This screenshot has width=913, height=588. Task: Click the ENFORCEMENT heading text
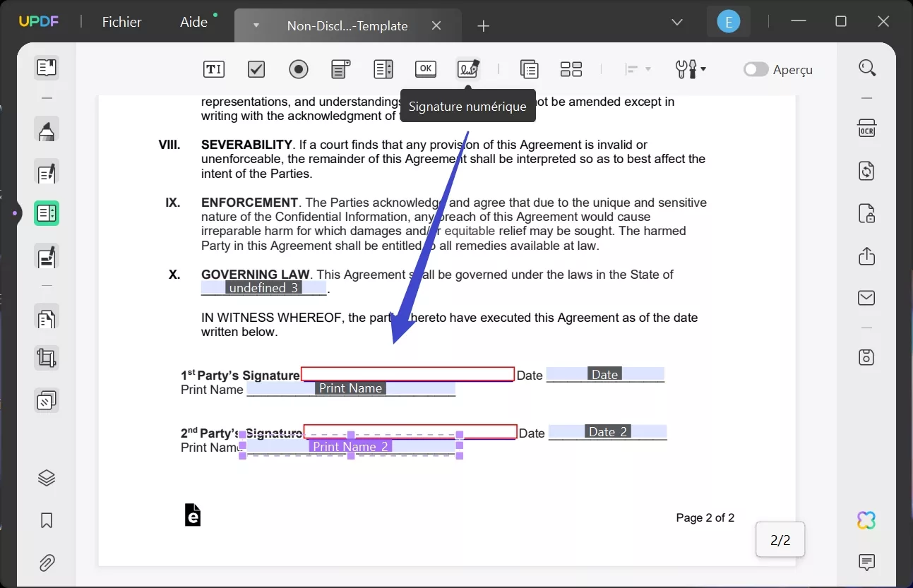pyautogui.click(x=250, y=203)
